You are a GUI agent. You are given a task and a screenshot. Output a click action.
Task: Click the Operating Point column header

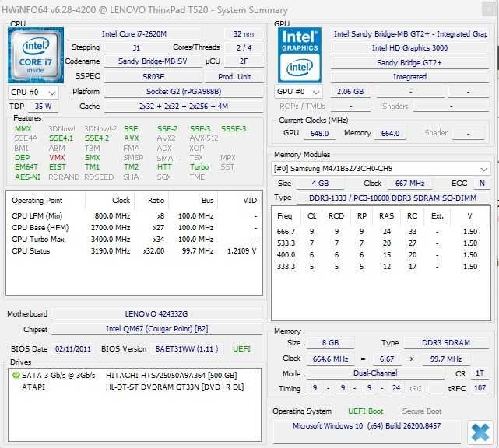pos(37,201)
